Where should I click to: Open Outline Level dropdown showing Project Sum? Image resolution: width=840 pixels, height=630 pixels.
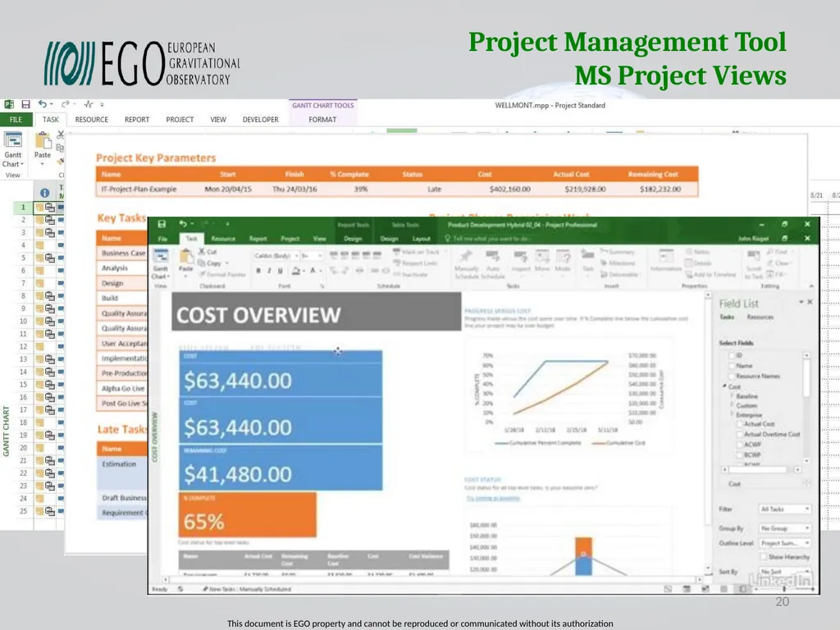pyautogui.click(x=785, y=543)
